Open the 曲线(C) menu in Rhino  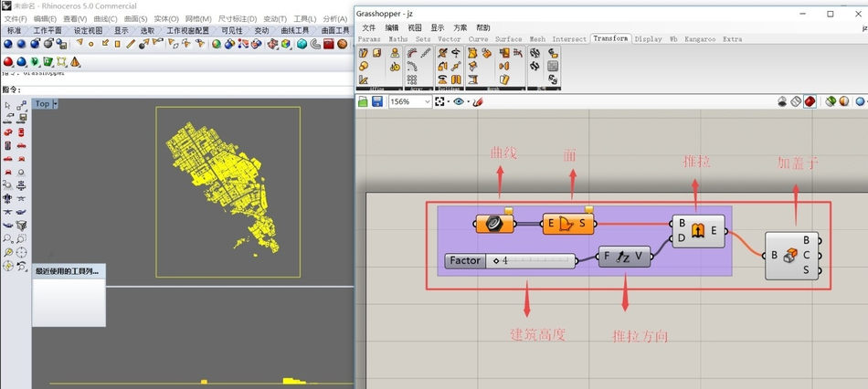tap(106, 18)
